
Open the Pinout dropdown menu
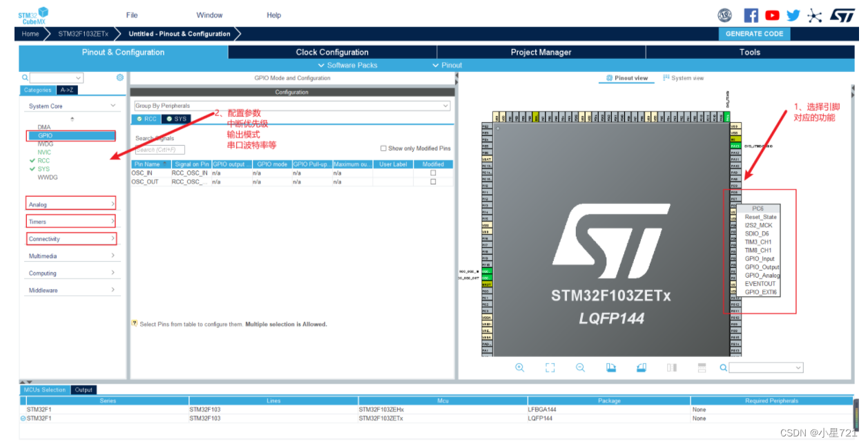click(447, 65)
